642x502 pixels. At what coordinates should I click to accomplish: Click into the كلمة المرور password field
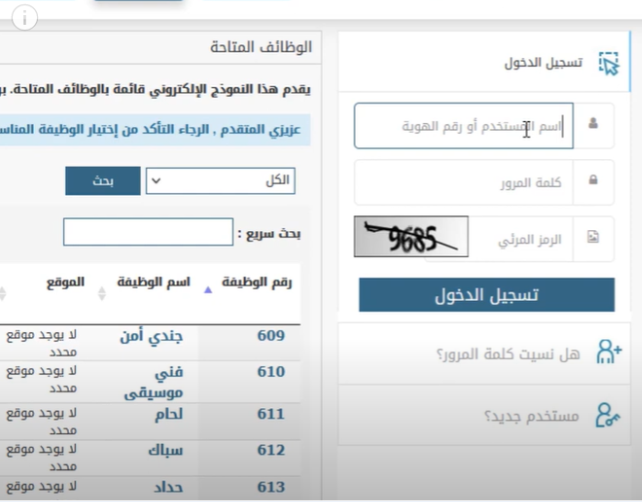[463, 182]
